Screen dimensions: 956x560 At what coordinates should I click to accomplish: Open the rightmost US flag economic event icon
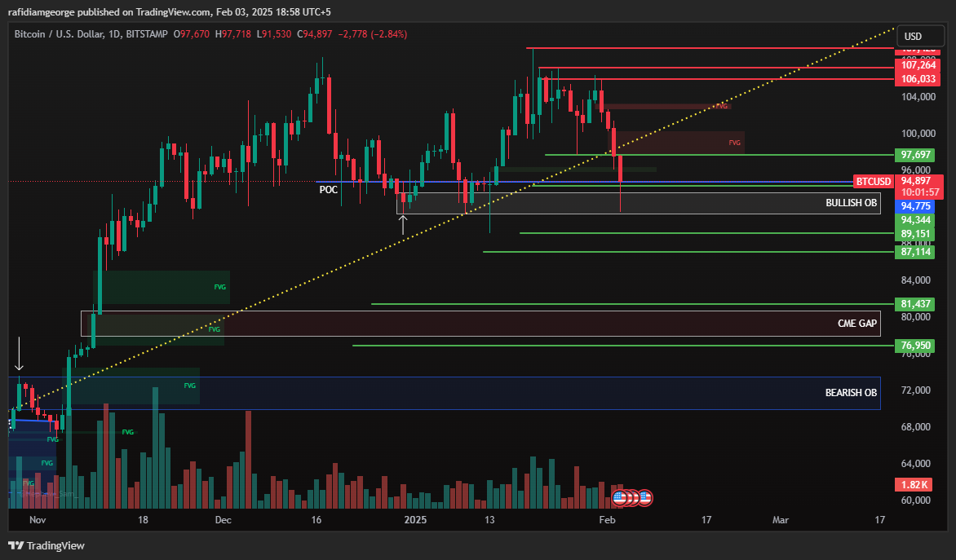point(644,498)
